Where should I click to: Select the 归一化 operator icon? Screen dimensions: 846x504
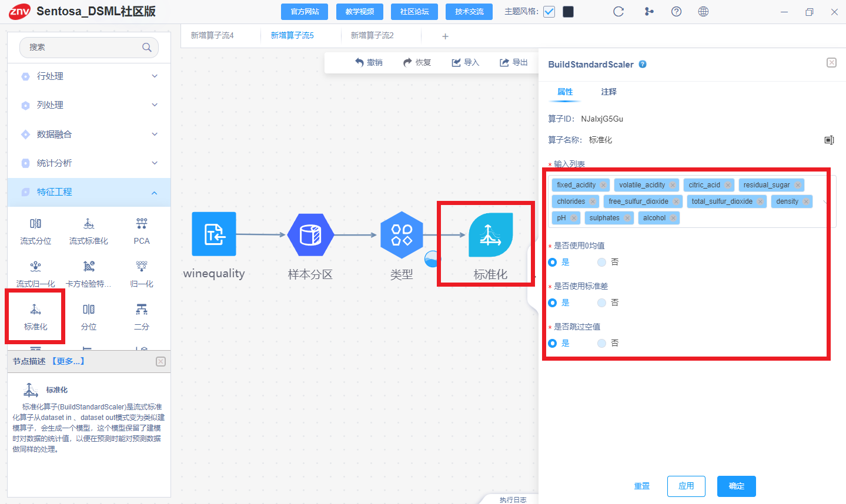pos(142,267)
